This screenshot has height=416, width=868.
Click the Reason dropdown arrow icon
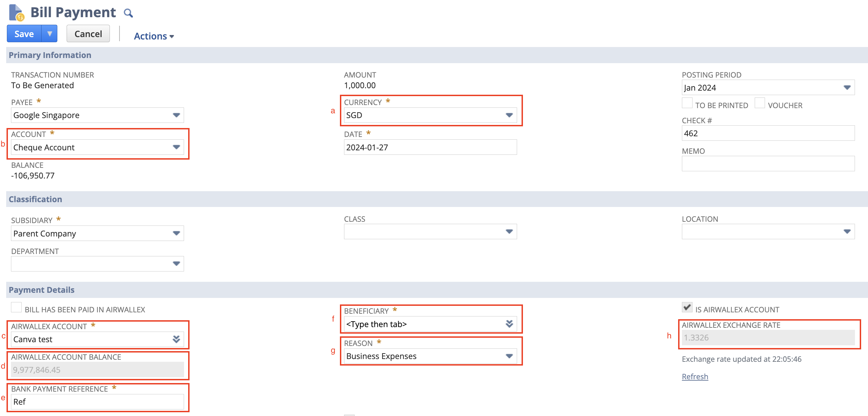pos(509,356)
